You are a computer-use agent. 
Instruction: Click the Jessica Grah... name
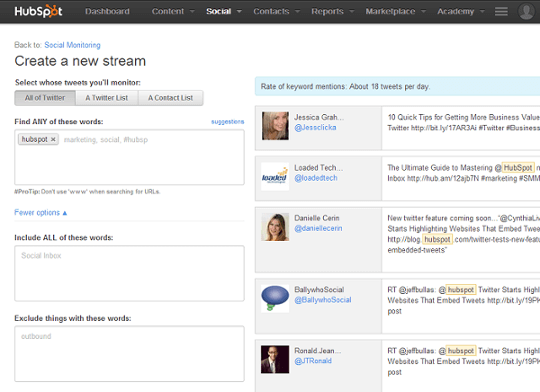point(319,117)
